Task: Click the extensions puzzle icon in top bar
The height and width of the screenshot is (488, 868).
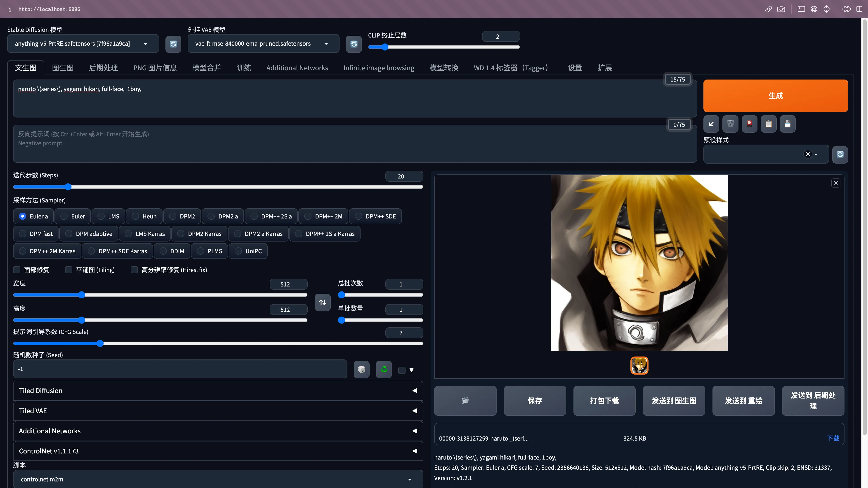Action: coord(847,9)
